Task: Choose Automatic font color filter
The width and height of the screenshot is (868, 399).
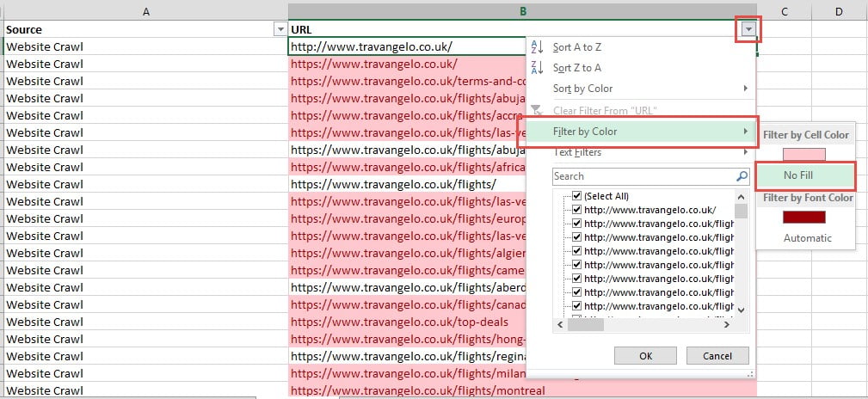Action: point(805,238)
